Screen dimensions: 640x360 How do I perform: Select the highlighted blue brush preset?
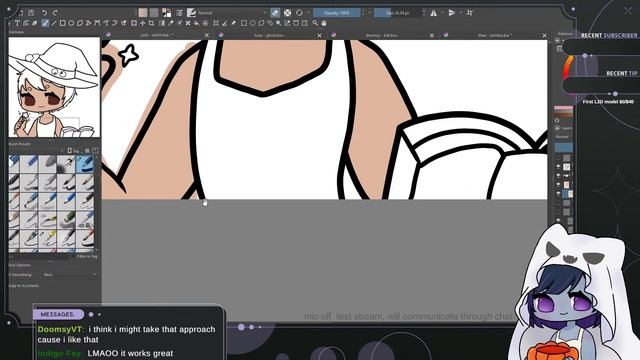coord(85,163)
